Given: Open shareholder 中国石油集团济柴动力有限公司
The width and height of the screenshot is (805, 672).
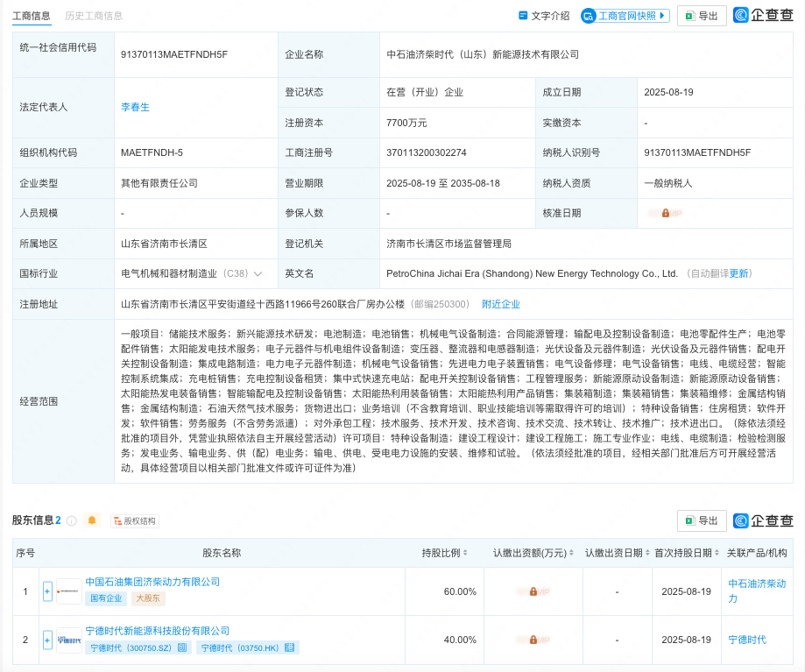Looking at the screenshot, I should [x=152, y=582].
